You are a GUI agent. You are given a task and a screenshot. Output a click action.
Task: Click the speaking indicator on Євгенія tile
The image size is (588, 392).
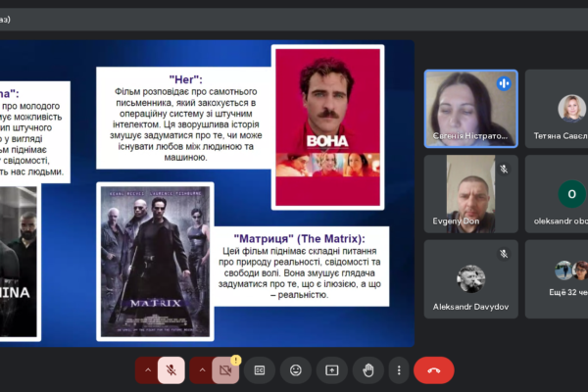[504, 83]
